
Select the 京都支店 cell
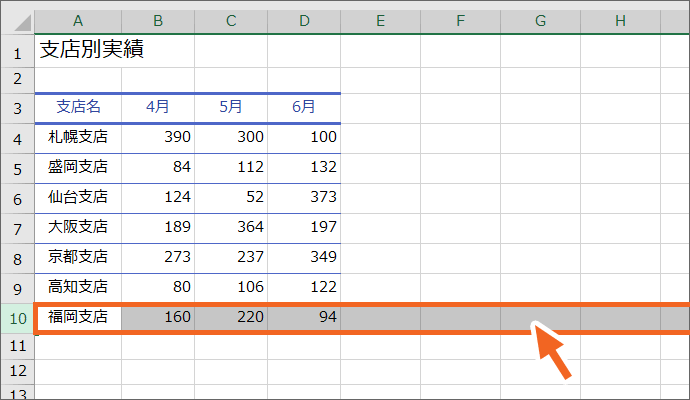coord(78,258)
